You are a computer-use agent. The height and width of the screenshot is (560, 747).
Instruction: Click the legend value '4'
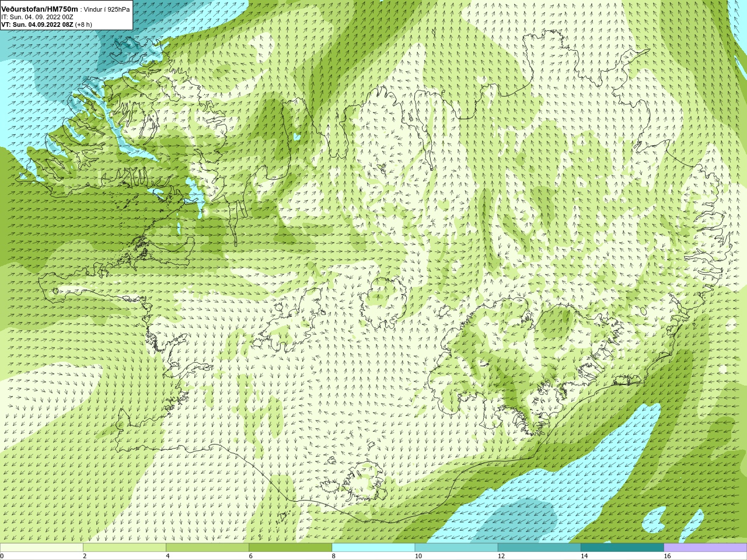coord(167,556)
